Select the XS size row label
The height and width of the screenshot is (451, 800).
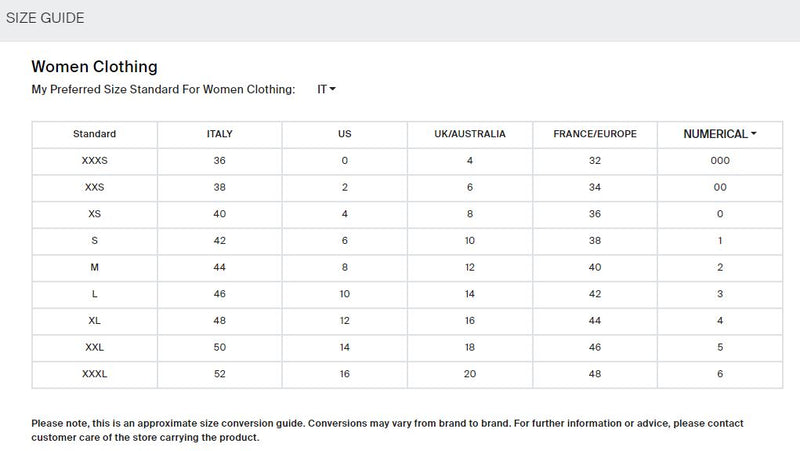click(95, 214)
